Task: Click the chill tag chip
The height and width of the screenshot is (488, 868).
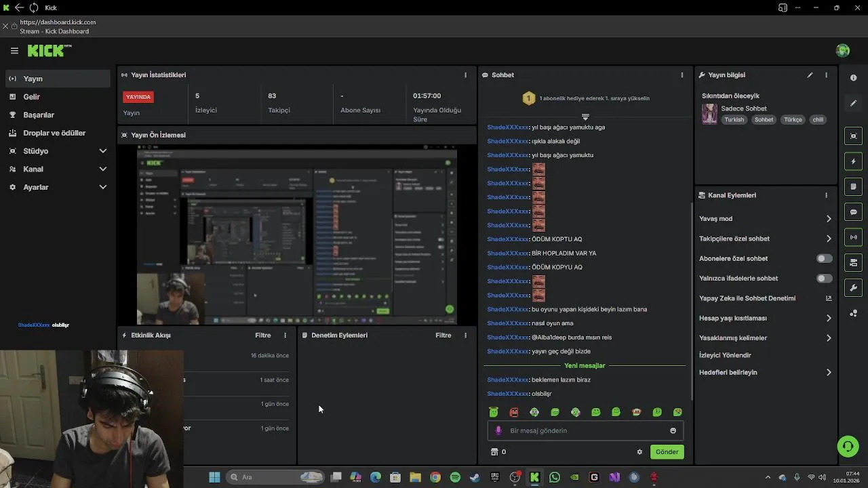Action: tap(818, 120)
